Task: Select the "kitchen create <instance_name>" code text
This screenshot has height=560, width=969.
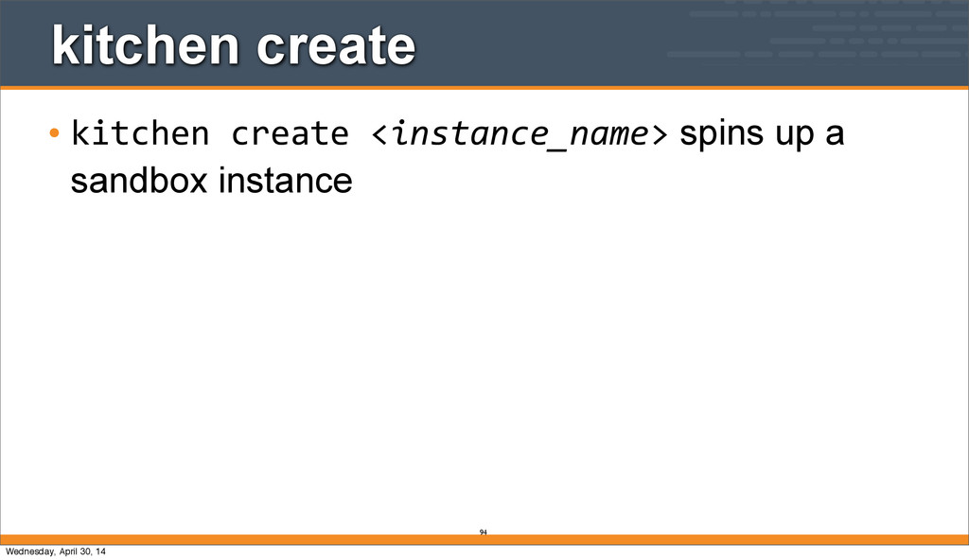Action: click(370, 134)
